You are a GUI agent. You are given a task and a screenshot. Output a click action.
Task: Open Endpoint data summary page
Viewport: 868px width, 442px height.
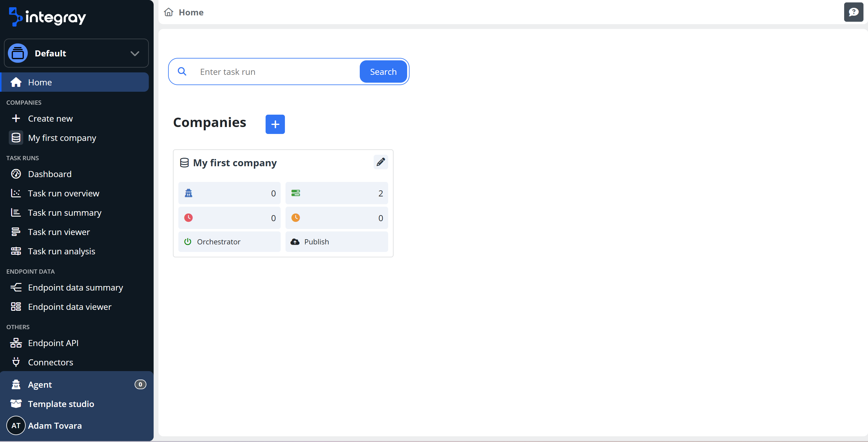(x=75, y=287)
